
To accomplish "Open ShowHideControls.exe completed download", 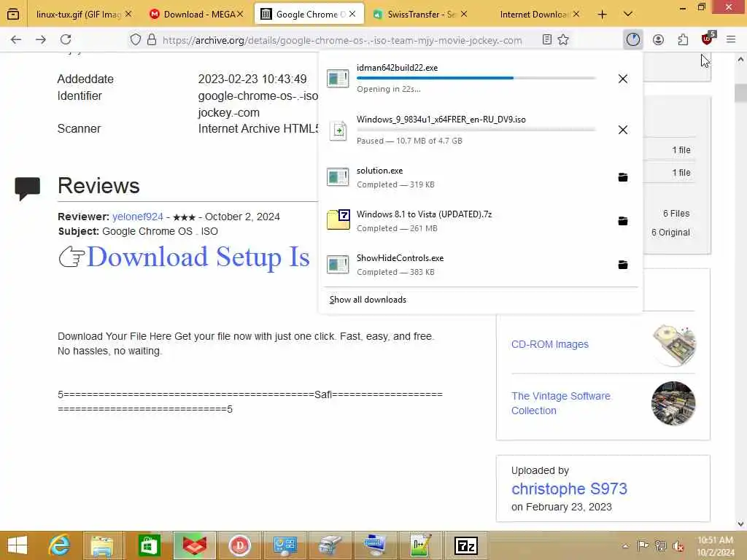I will pyautogui.click(x=465, y=265).
